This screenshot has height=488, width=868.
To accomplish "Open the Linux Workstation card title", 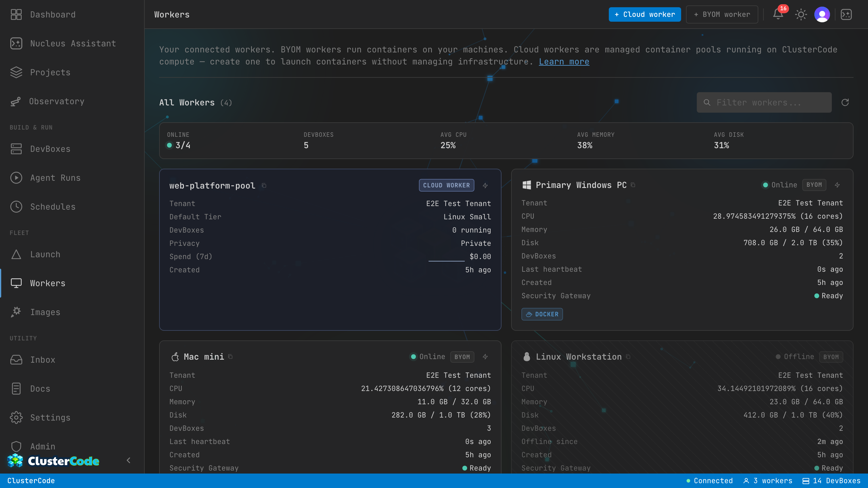I will [579, 357].
